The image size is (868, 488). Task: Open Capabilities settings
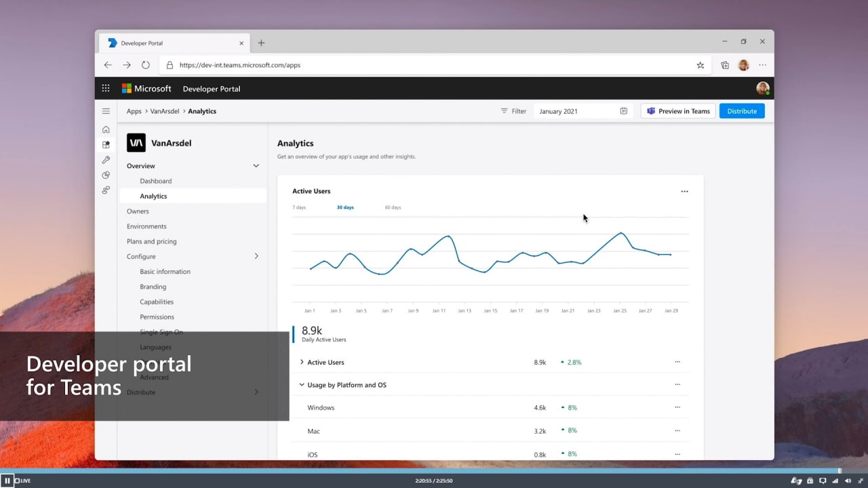tap(157, 302)
